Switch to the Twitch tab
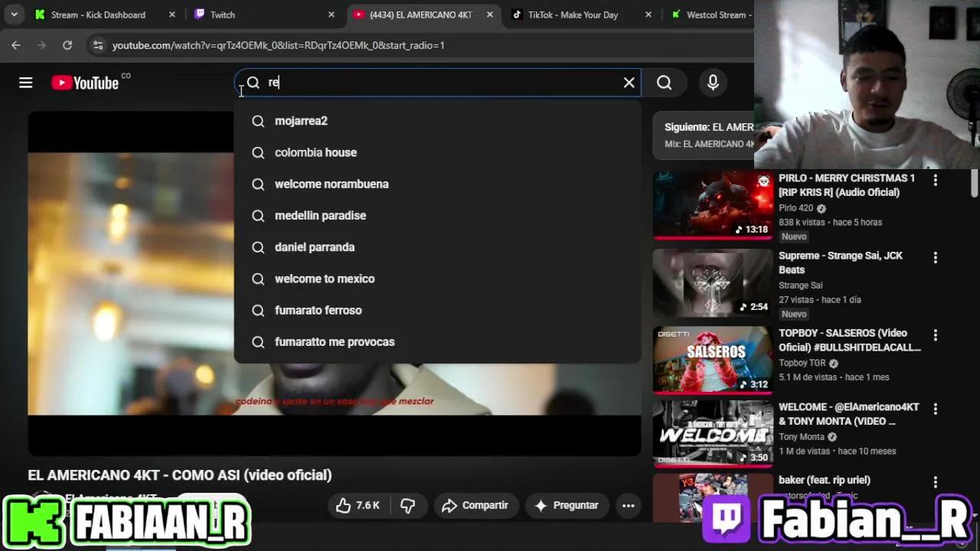 pyautogui.click(x=222, y=15)
